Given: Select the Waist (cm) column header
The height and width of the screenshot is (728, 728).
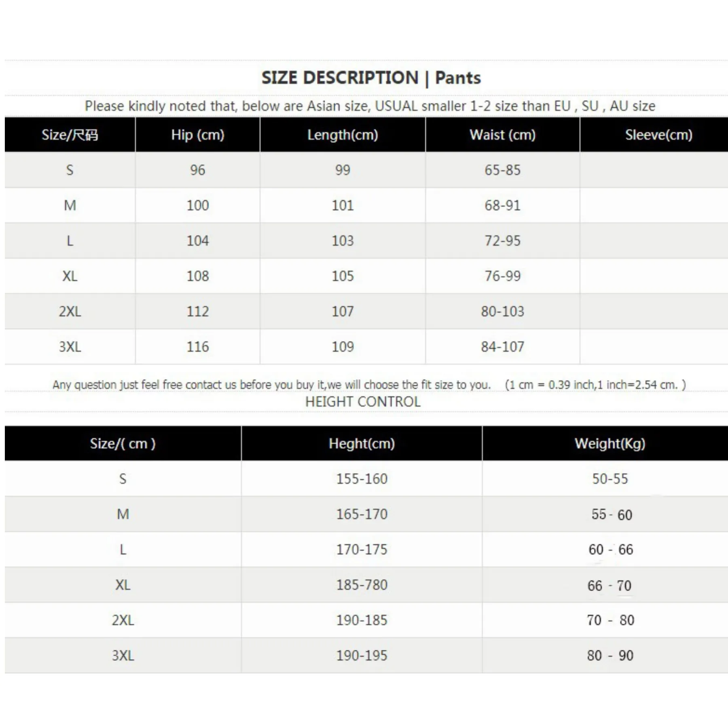Looking at the screenshot, I should coord(502,135).
